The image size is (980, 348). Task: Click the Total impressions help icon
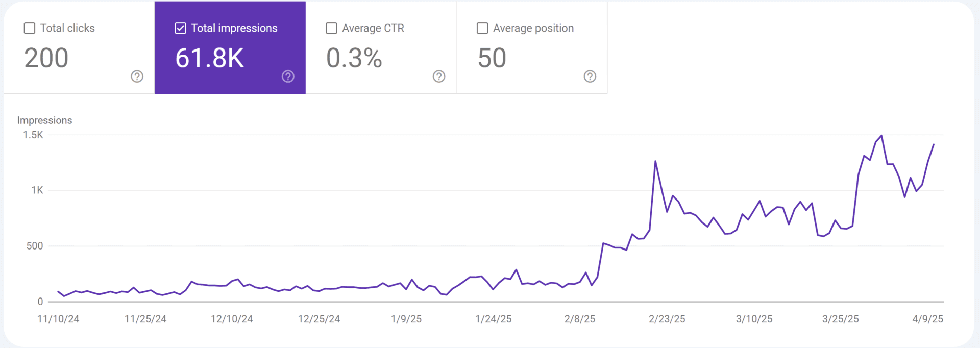pyautogui.click(x=287, y=77)
